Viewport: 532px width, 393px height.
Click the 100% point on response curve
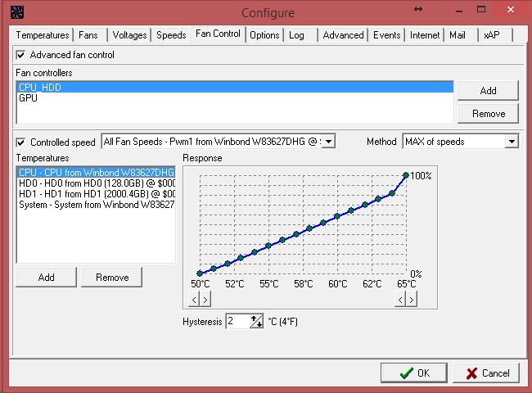click(x=406, y=174)
